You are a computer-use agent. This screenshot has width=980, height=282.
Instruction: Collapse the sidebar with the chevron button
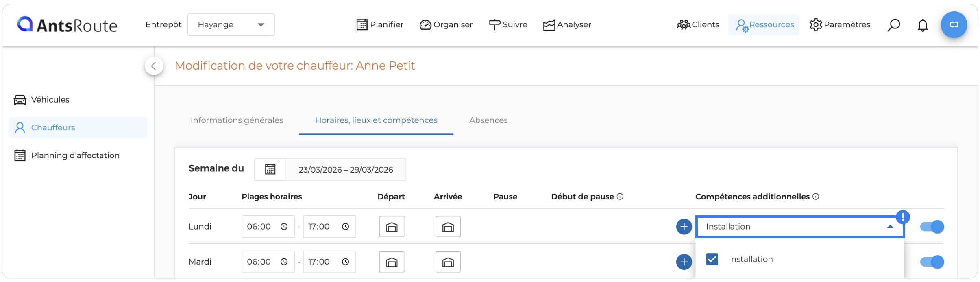pos(154,66)
